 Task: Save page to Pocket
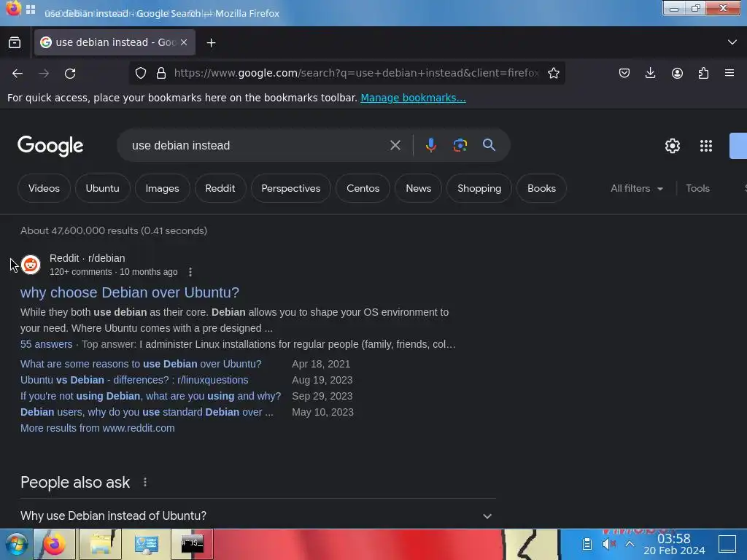pos(624,73)
